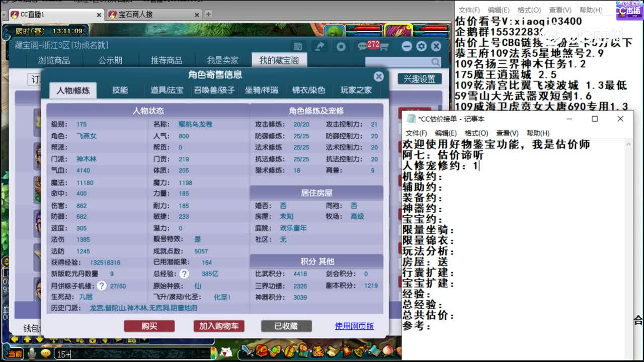The image size is (644, 362).
Task: Close the 宝石商人接 browser tab
Action: point(196,15)
